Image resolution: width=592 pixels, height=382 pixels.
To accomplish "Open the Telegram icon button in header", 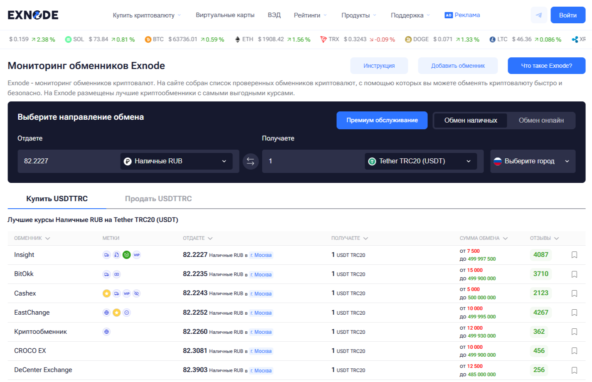I will [539, 15].
